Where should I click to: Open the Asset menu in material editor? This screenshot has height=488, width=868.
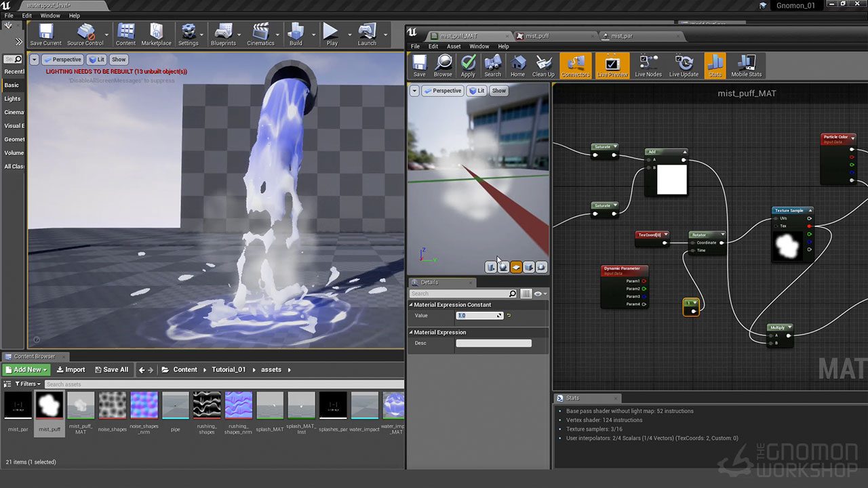(x=454, y=47)
